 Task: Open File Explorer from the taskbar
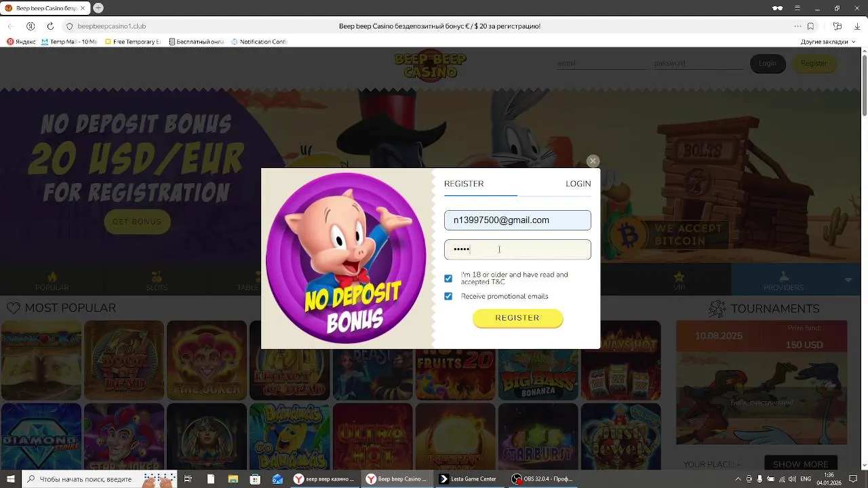point(233,479)
